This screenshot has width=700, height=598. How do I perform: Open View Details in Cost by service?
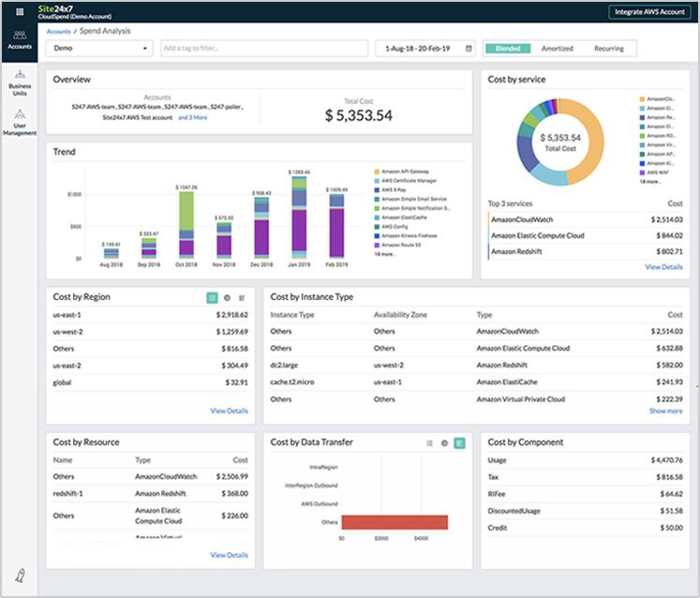pyautogui.click(x=663, y=267)
